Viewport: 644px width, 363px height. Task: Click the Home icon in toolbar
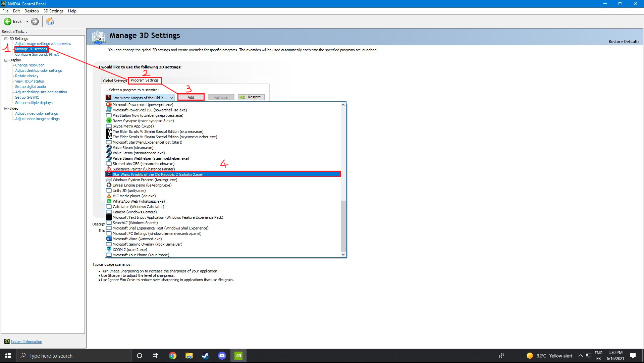(x=50, y=21)
